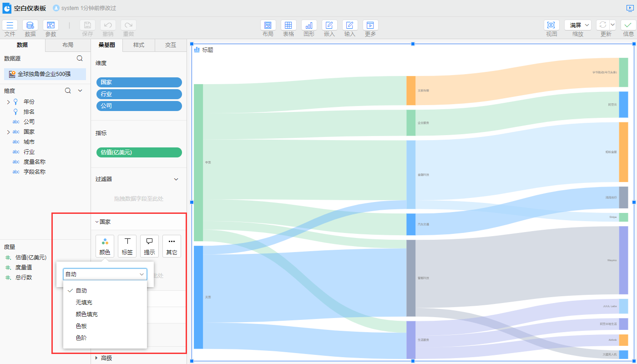The height and width of the screenshot is (364, 637).
Task: Select the 无填充 option
Action: point(84,303)
